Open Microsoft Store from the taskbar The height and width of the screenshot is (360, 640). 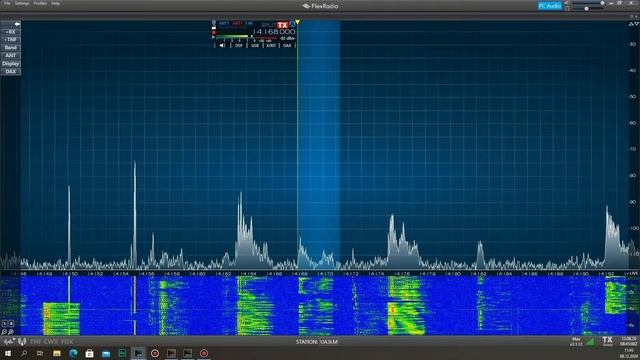point(89,353)
